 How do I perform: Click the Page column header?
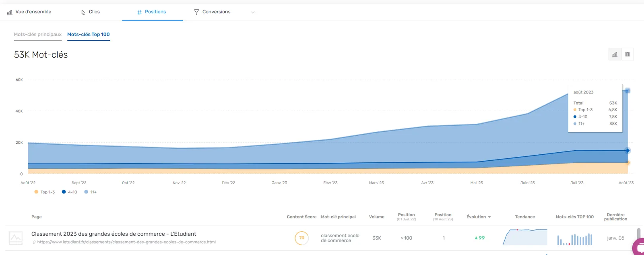tap(37, 217)
